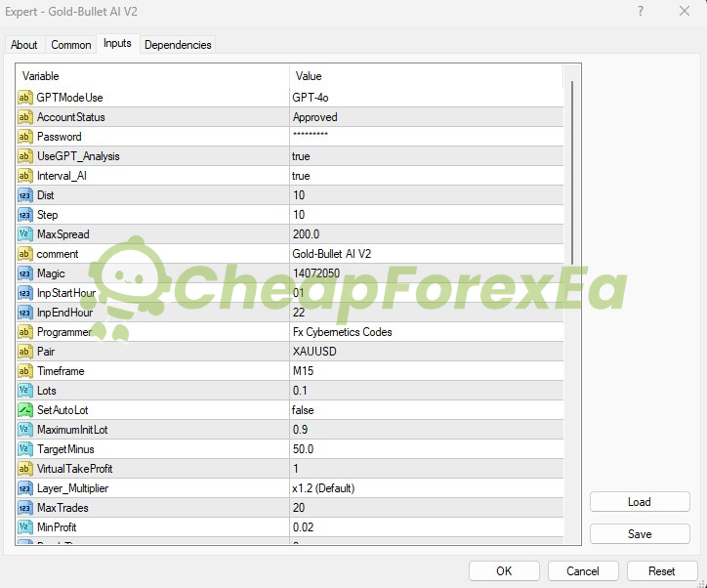Edit the MaxSpread 200.0 value

pyautogui.click(x=427, y=234)
